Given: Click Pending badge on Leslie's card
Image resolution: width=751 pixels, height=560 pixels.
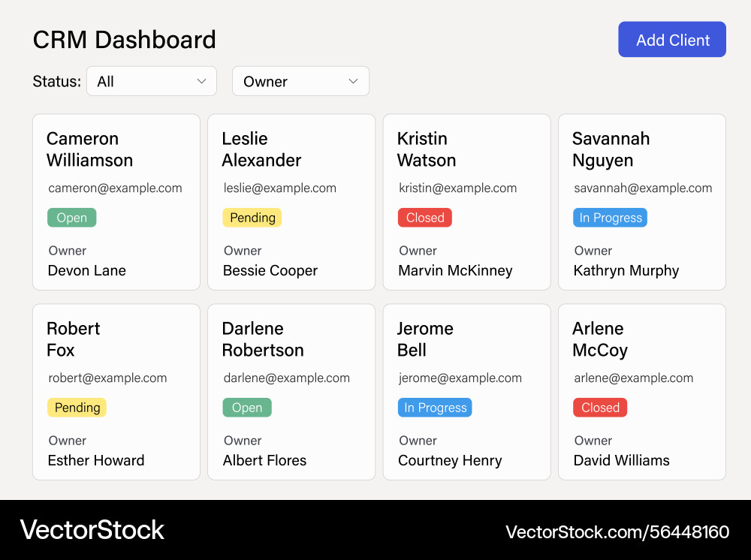Looking at the screenshot, I should tap(252, 218).
